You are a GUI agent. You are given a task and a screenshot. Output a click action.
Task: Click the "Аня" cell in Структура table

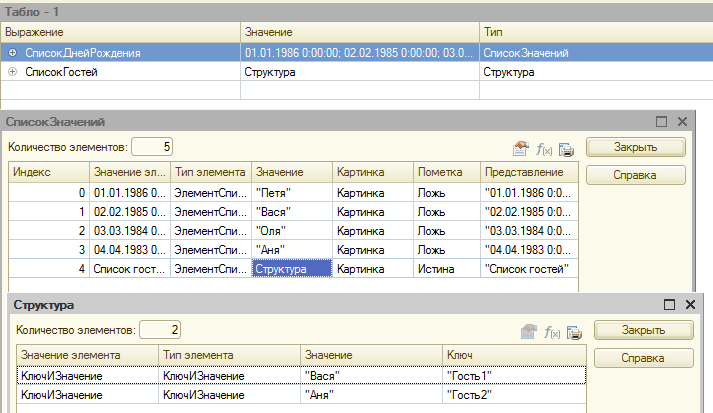(371, 395)
